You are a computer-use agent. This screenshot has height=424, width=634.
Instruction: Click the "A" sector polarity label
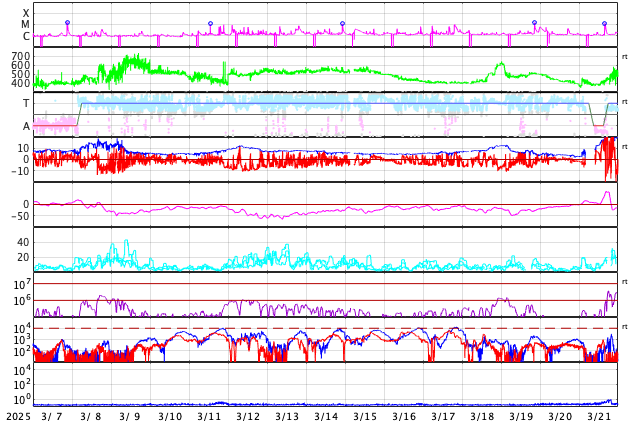(26, 127)
